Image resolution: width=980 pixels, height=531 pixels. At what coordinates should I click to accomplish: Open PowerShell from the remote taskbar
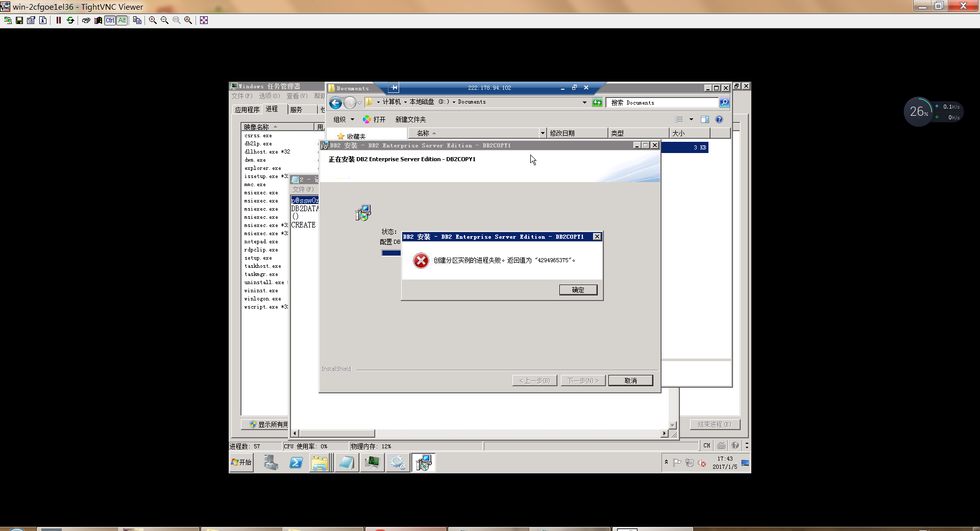tap(296, 463)
